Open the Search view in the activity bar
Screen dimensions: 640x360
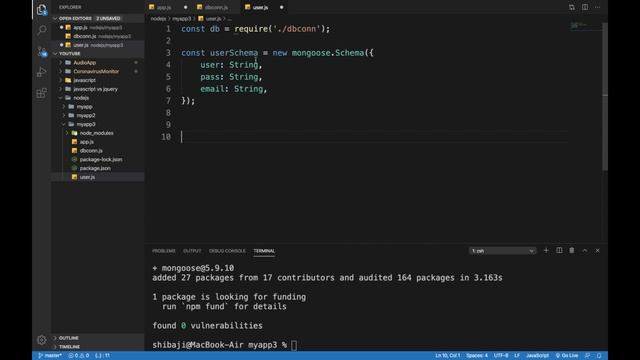[42, 30]
